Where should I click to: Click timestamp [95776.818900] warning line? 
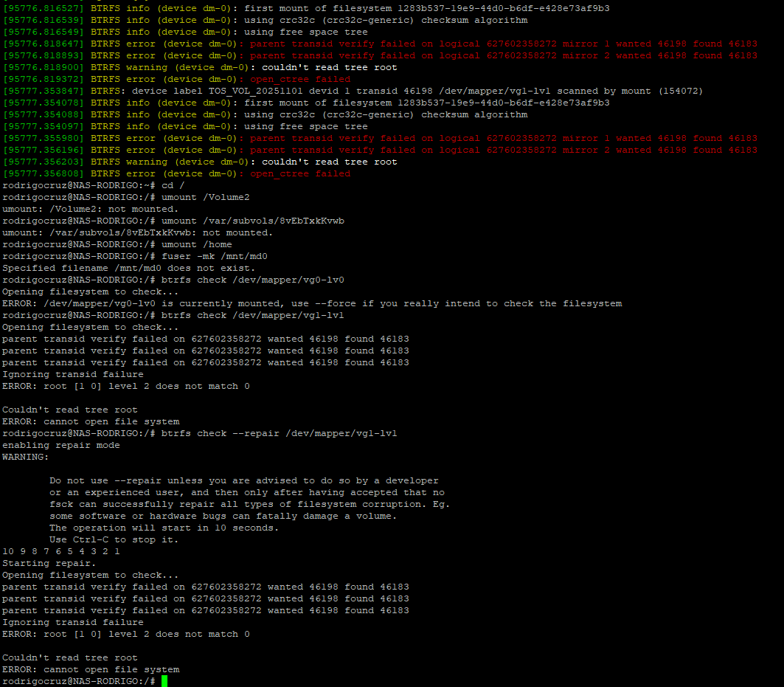point(200,68)
